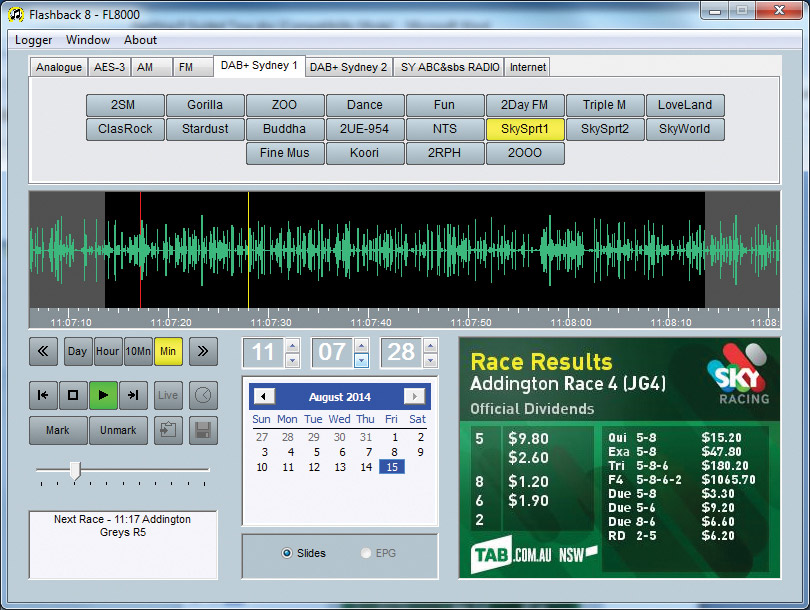This screenshot has height=610, width=810.
Task: Click the clock icon button
Action: pyautogui.click(x=203, y=395)
